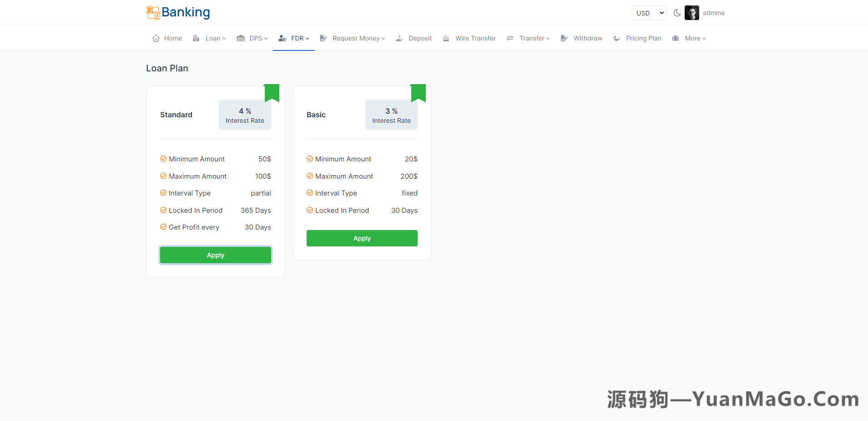
Task: Click the Pricing Plan icon
Action: click(x=616, y=38)
